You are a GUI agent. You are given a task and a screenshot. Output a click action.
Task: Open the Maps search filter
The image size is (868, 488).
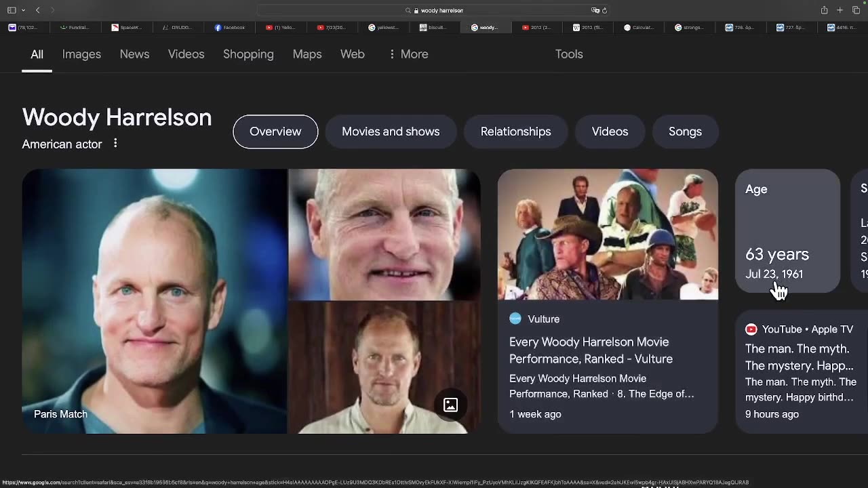pyautogui.click(x=307, y=54)
